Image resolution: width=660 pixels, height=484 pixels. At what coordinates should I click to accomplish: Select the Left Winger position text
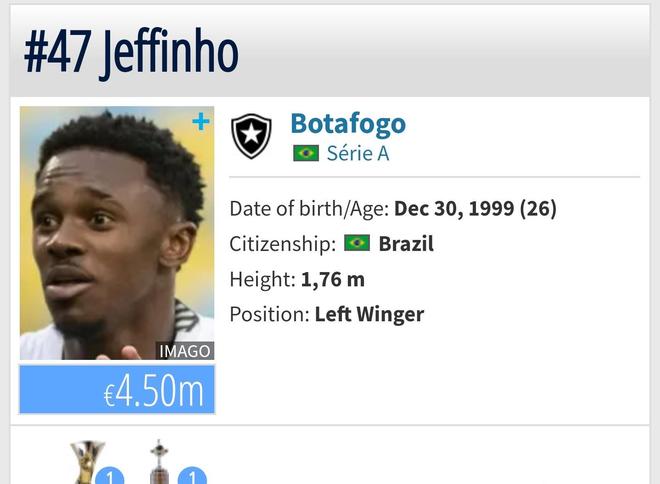pyautogui.click(x=369, y=314)
